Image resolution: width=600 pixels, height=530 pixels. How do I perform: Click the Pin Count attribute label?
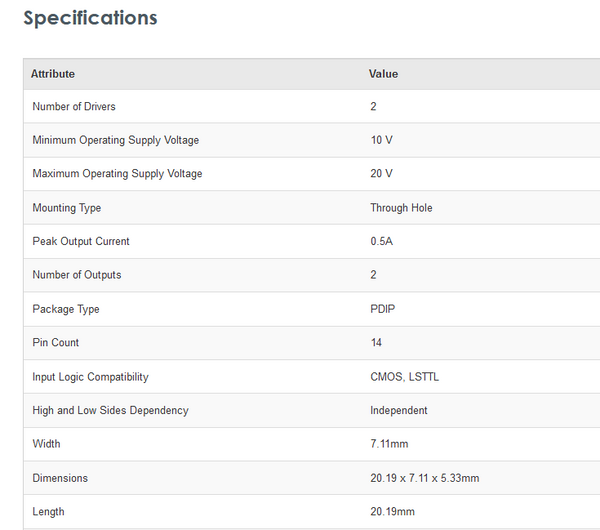click(x=56, y=343)
